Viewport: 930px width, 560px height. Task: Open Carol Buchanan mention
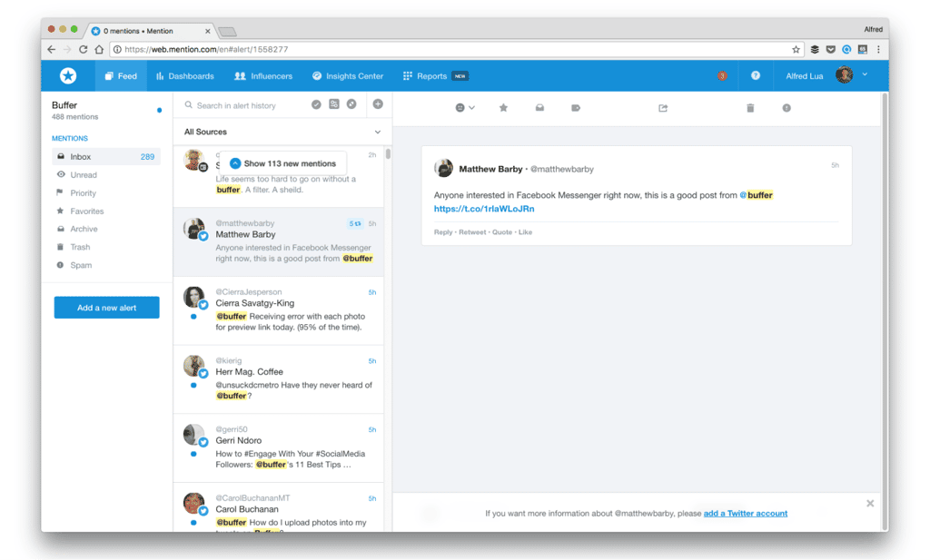279,508
